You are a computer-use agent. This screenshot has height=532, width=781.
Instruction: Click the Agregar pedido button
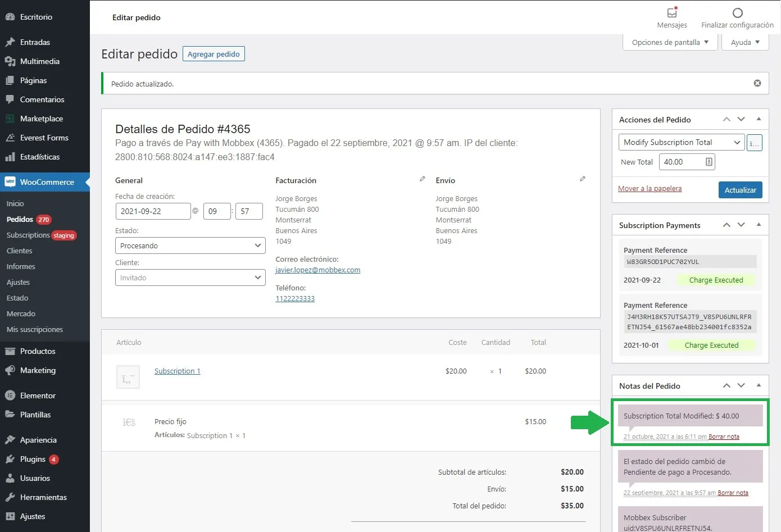coord(214,54)
